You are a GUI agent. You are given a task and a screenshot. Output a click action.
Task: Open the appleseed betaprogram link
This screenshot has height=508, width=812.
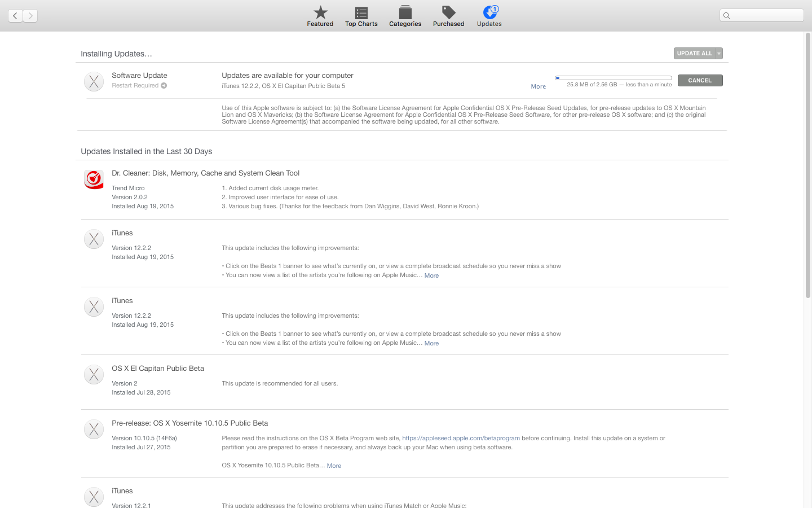pyautogui.click(x=461, y=438)
